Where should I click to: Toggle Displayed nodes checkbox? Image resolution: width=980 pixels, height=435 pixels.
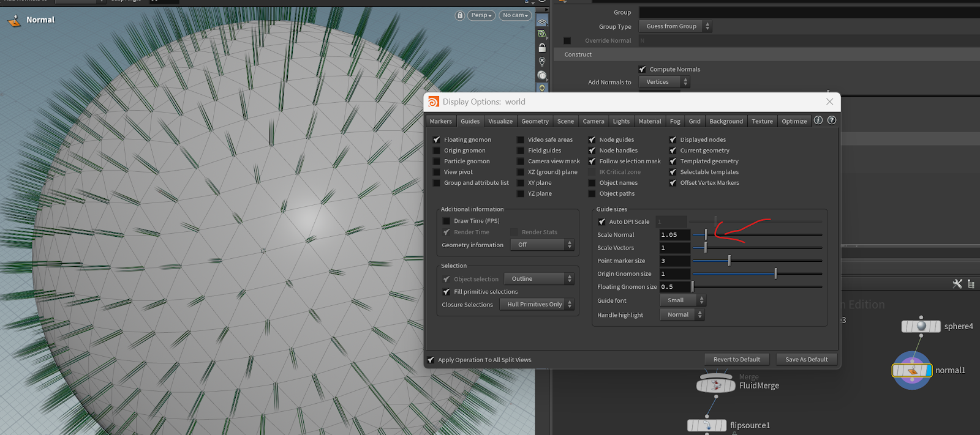coord(673,140)
